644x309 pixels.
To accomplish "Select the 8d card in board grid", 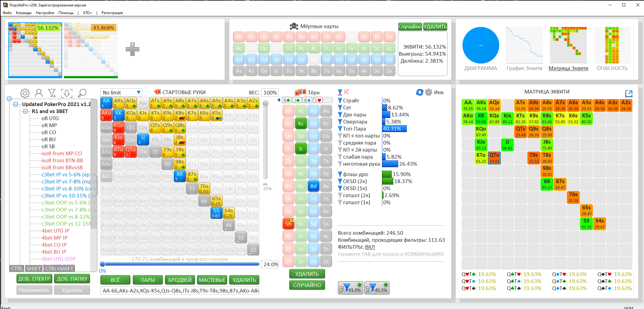I will coord(314,186).
